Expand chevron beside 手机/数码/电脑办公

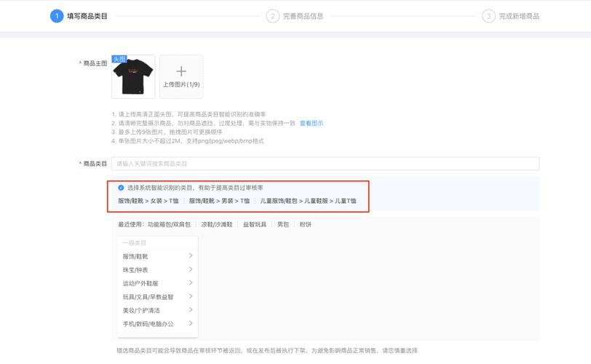[191, 323]
